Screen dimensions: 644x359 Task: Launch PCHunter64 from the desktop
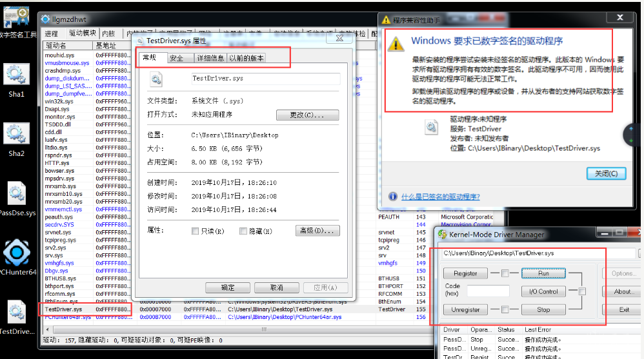[x=17, y=253]
